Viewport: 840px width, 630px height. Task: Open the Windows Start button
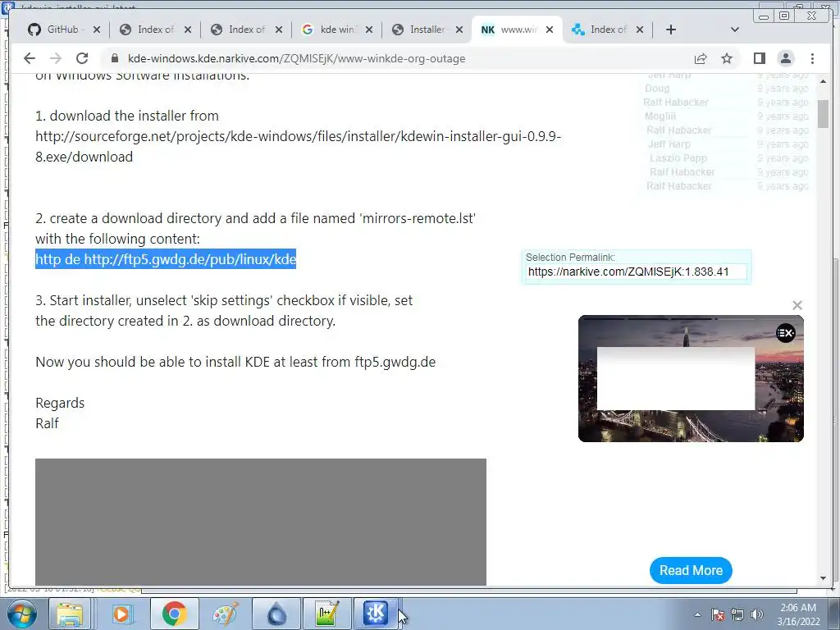point(21,614)
